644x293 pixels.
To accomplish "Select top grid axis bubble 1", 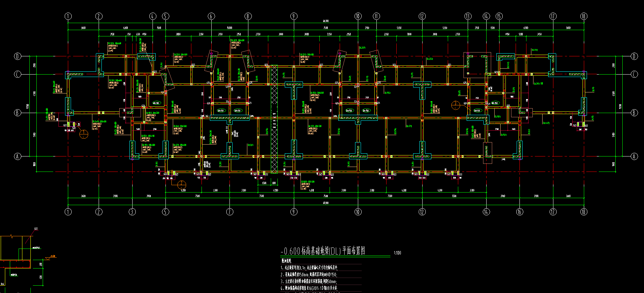I will [x=68, y=16].
